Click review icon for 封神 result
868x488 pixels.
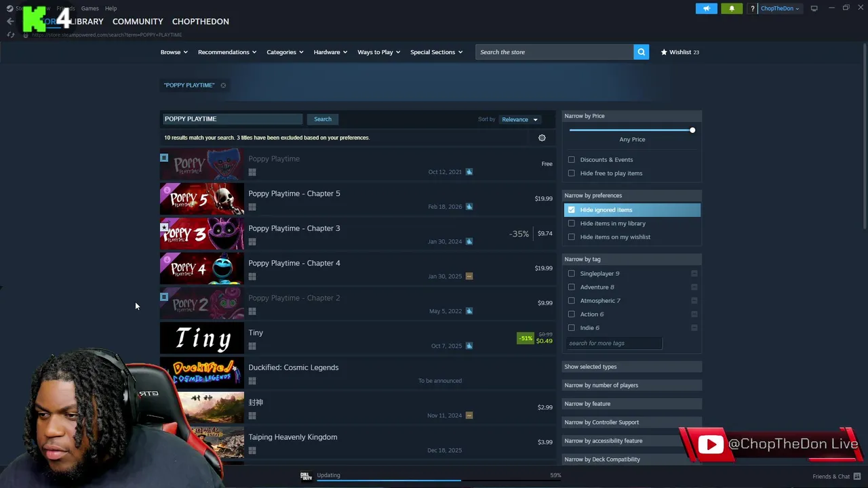click(469, 415)
